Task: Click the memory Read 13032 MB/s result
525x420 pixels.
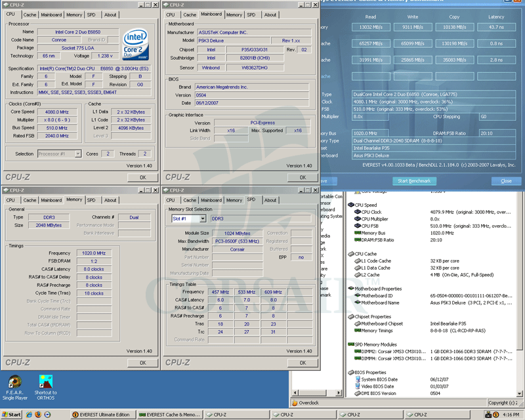Action: click(371, 27)
